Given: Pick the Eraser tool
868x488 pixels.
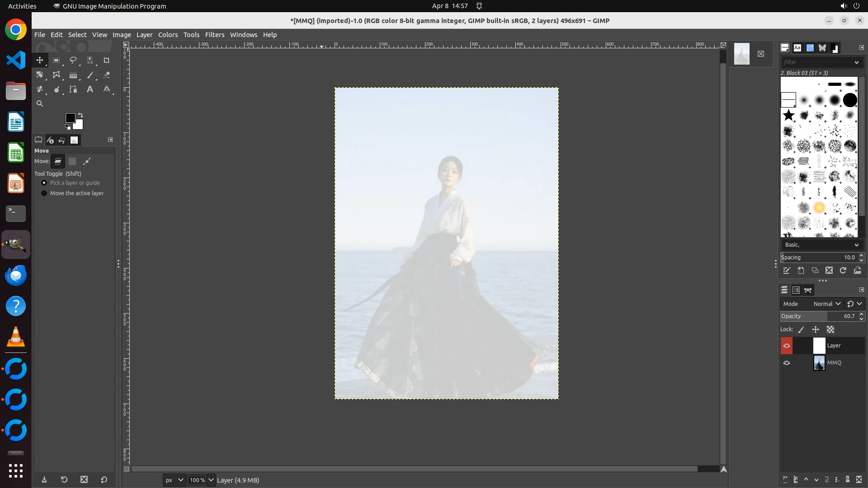Looking at the screenshot, I should [107, 75].
